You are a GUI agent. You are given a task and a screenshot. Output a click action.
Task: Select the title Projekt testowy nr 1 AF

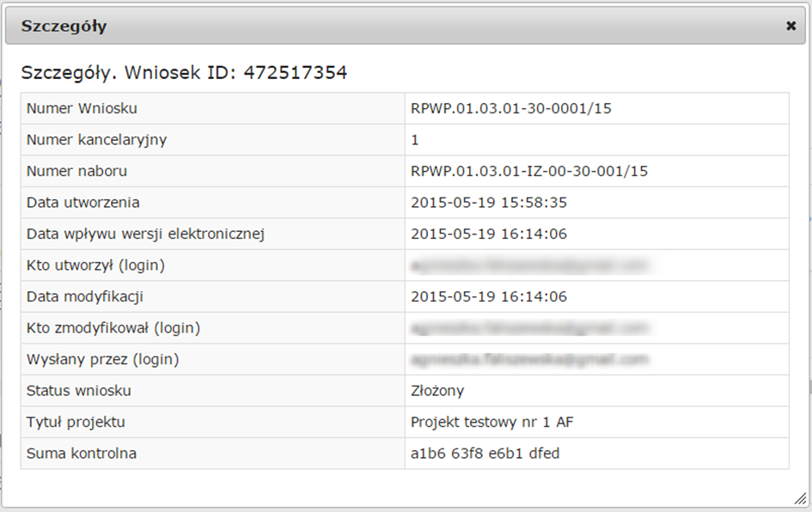(492, 423)
